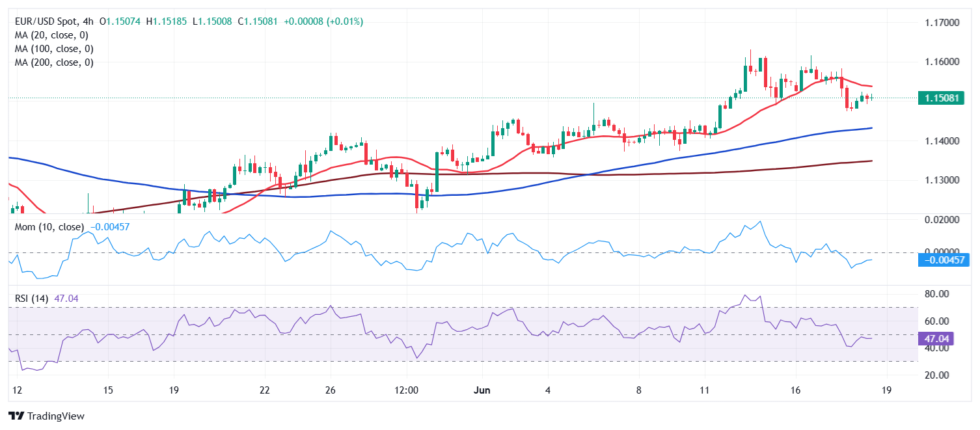This screenshot has width=980, height=430.
Task: Click the 12:00 time axis marker
Action: click(x=406, y=390)
